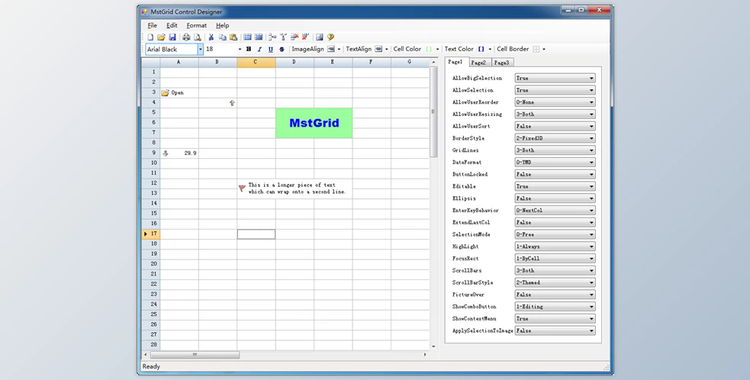Expand the Text Color dropdown arrow
750x380 pixels.
(490, 49)
